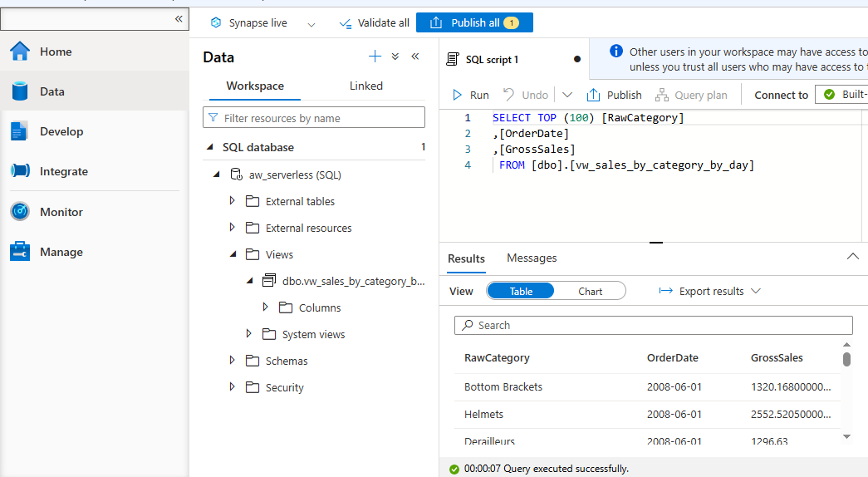
Task: Select the External tables folder icon
Action: pos(253,201)
